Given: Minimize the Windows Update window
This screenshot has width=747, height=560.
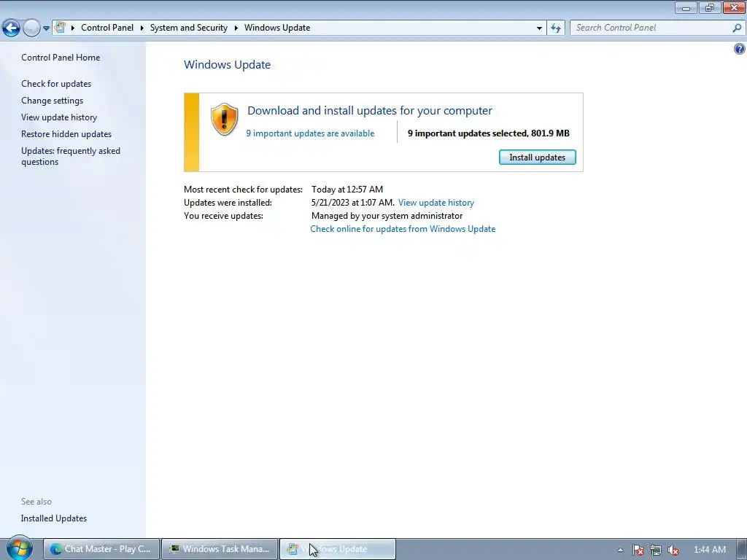Looking at the screenshot, I should pyautogui.click(x=686, y=7).
